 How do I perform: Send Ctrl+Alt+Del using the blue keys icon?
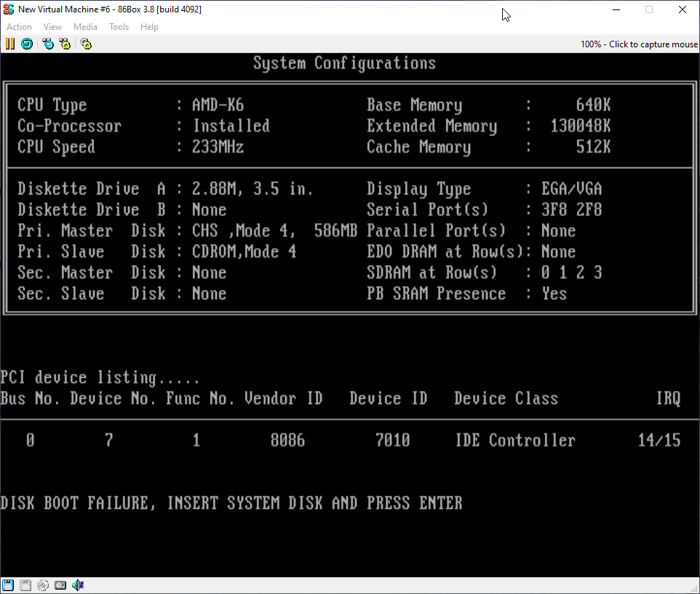[48, 44]
